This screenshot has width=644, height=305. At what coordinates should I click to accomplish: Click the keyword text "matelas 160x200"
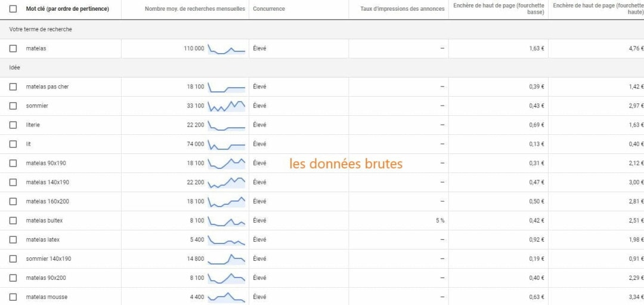[x=48, y=201]
